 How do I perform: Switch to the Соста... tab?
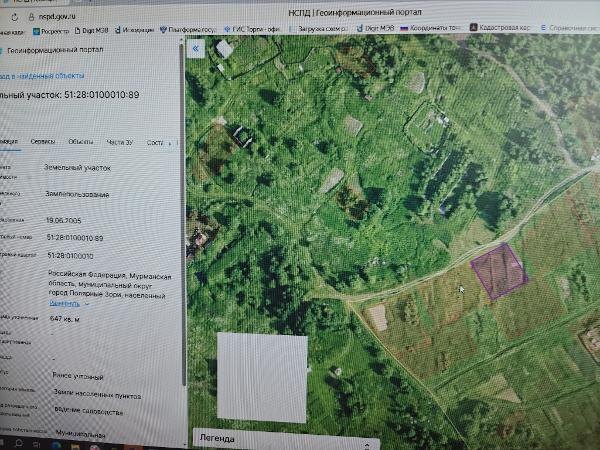point(155,143)
